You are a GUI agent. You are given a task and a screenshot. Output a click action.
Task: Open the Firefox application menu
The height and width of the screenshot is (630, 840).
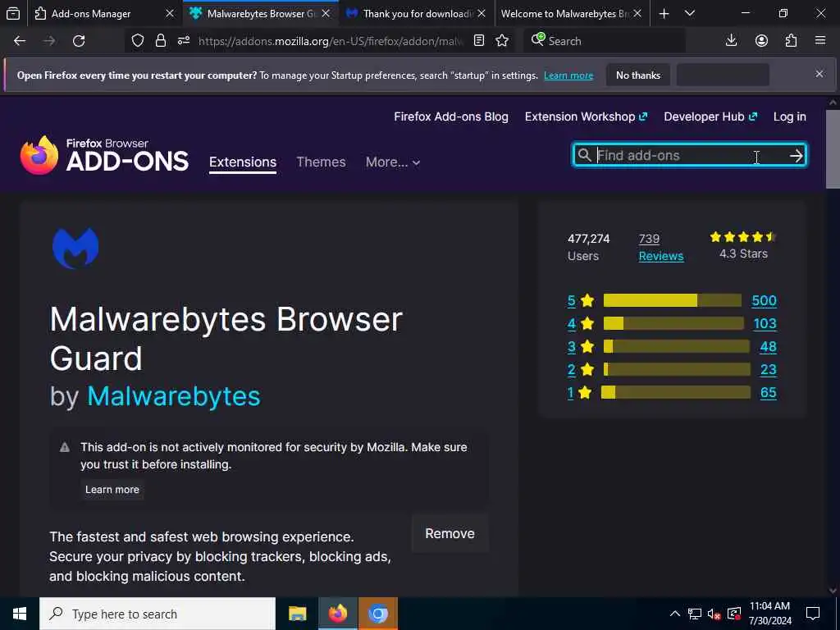[x=820, y=41]
